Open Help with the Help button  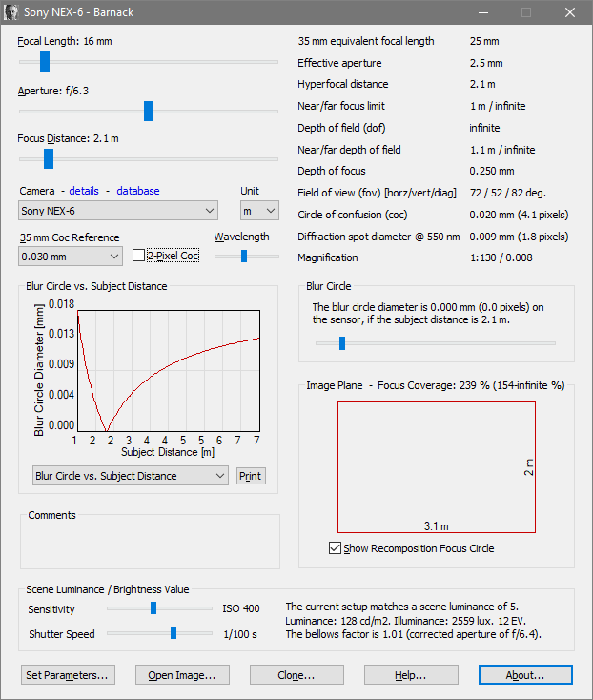coord(411,675)
